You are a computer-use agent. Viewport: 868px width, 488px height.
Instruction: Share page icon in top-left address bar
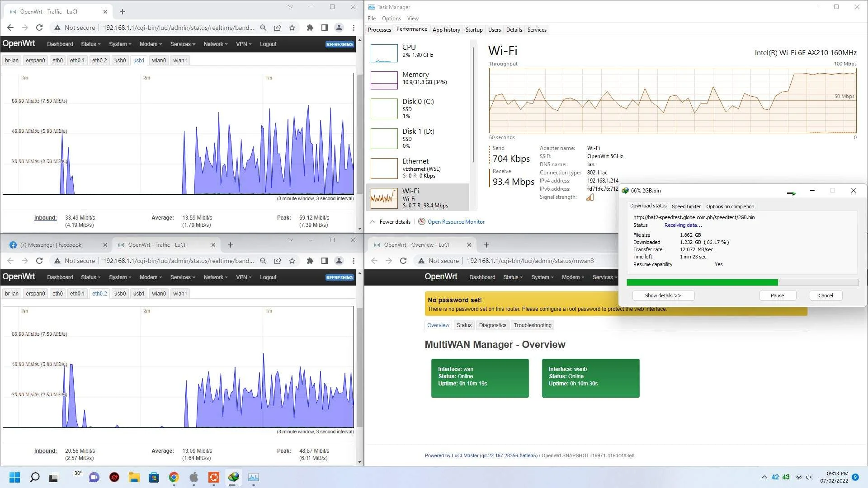pos(278,28)
